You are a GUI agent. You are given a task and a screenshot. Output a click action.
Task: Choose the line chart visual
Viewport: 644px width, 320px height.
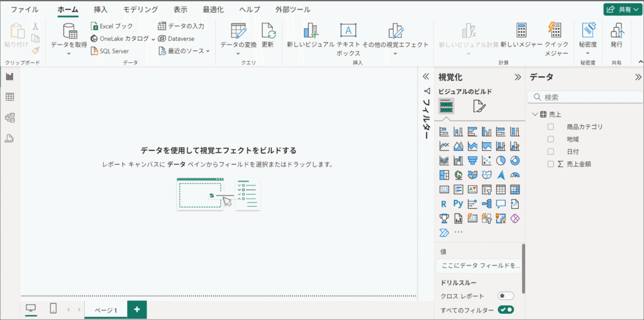coord(443,146)
